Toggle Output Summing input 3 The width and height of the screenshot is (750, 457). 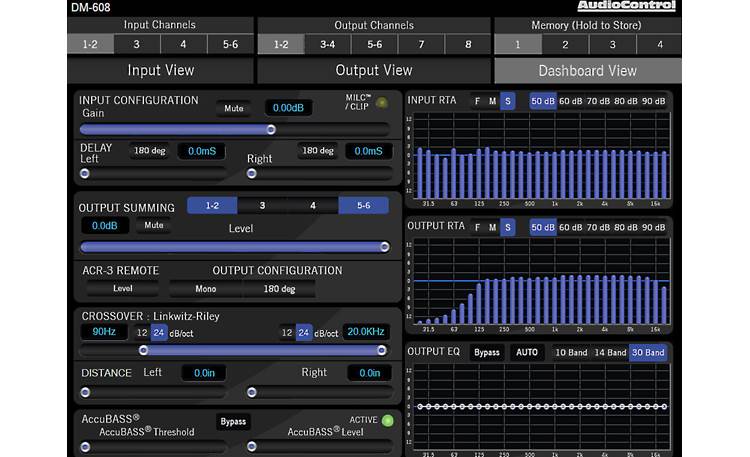pyautogui.click(x=262, y=205)
